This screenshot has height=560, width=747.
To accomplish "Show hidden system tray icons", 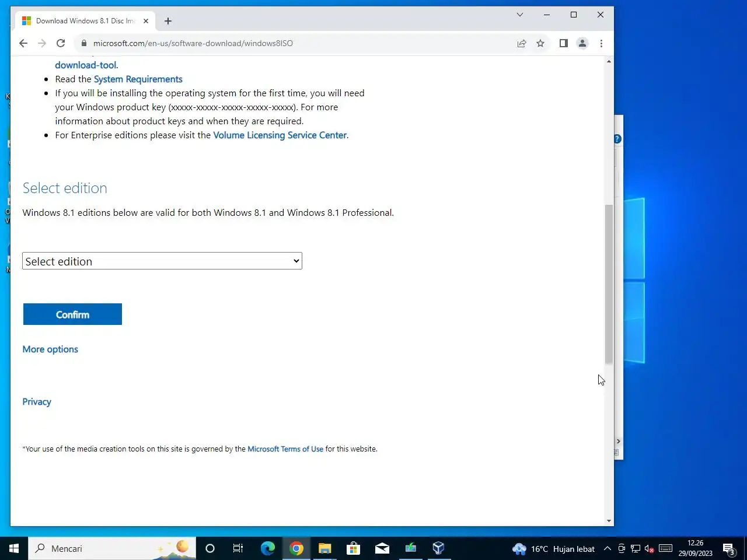I will [607, 549].
